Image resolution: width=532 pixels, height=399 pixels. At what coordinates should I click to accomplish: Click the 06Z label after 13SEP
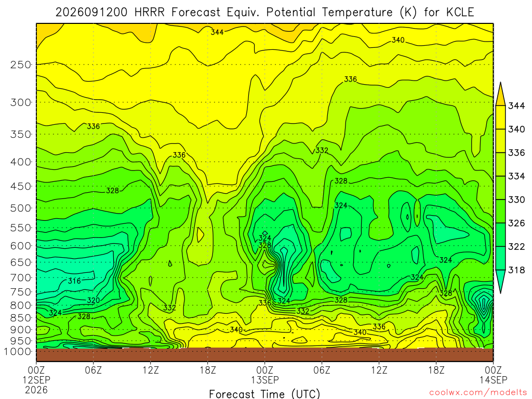322,370
